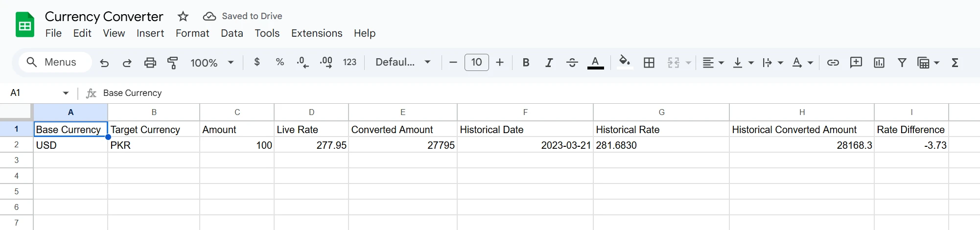Open the Insert menu
Image resolution: width=980 pixels, height=230 pixels.
tap(150, 33)
